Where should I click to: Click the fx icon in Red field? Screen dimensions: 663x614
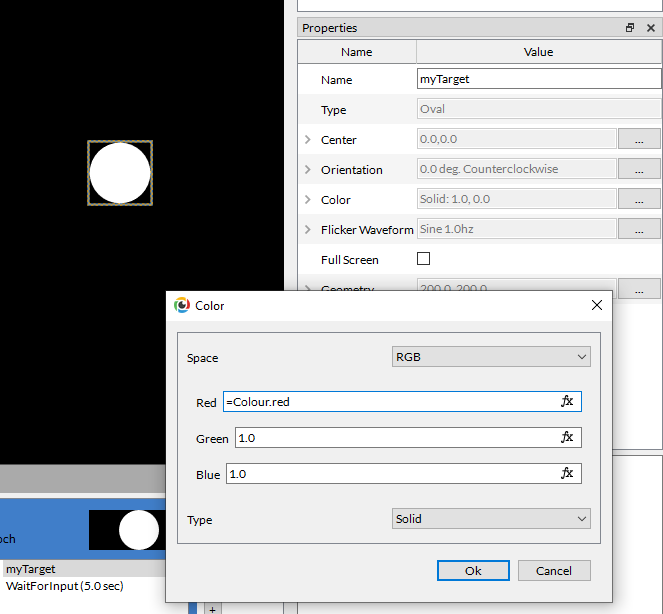point(567,401)
